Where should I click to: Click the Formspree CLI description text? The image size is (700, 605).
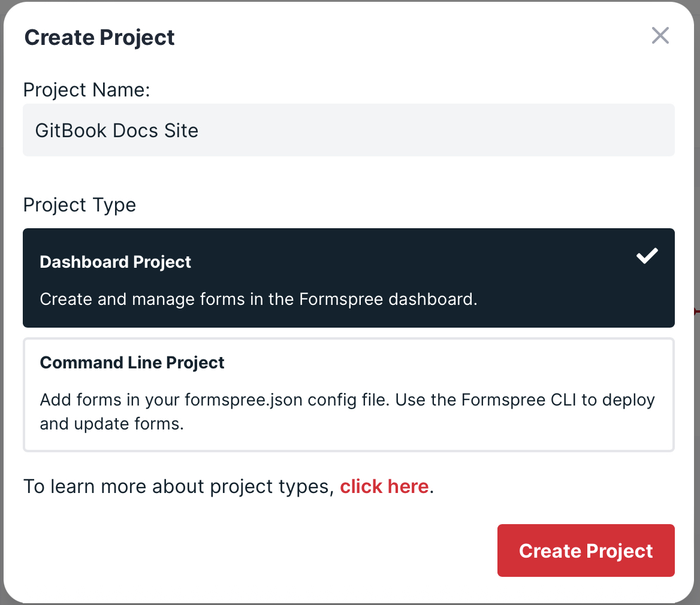347,412
